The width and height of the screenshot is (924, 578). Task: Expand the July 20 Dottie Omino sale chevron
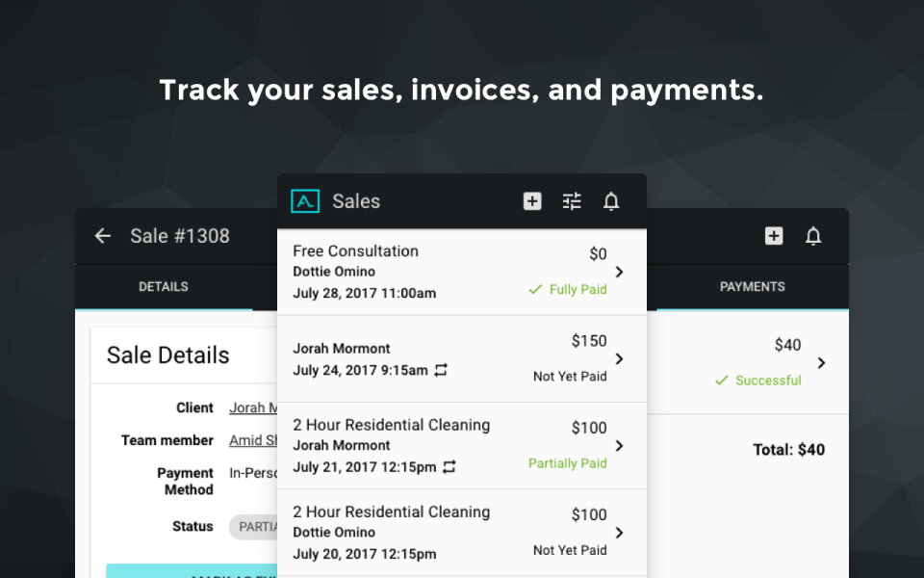619,532
